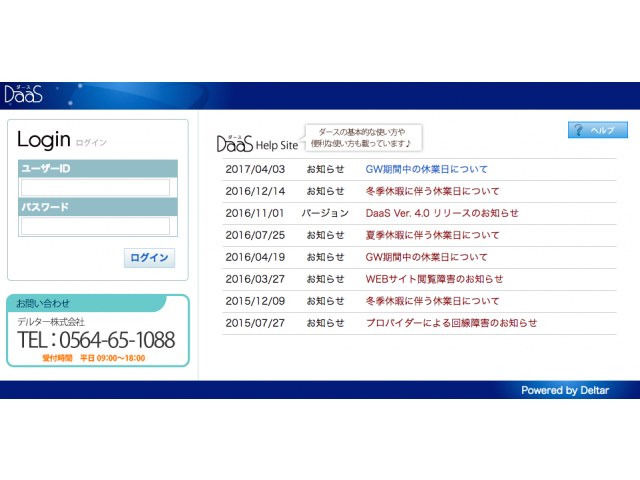
Task: Open the 2015/12/09 冬季休暇 notice
Action: coord(433,301)
